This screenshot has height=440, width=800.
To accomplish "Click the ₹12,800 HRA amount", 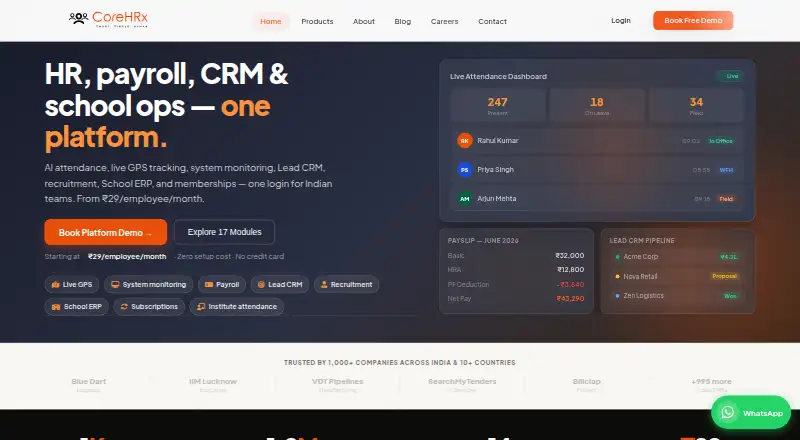I will (570, 270).
